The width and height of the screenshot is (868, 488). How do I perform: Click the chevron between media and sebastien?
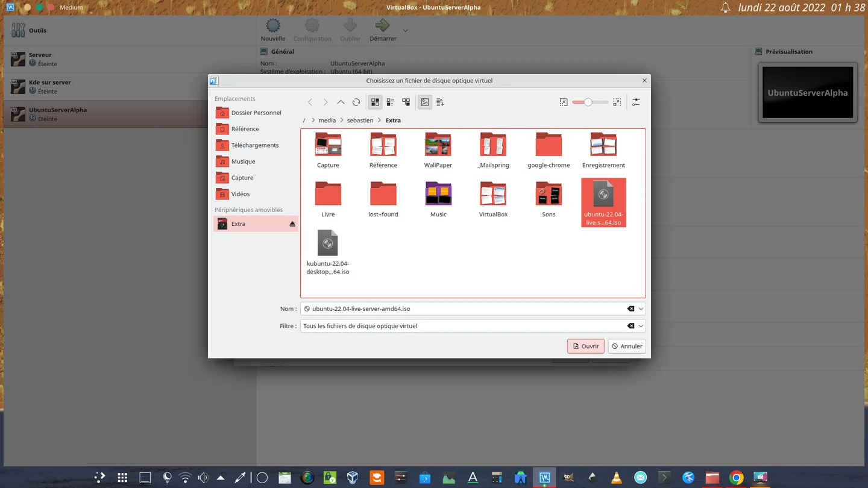pyautogui.click(x=341, y=120)
